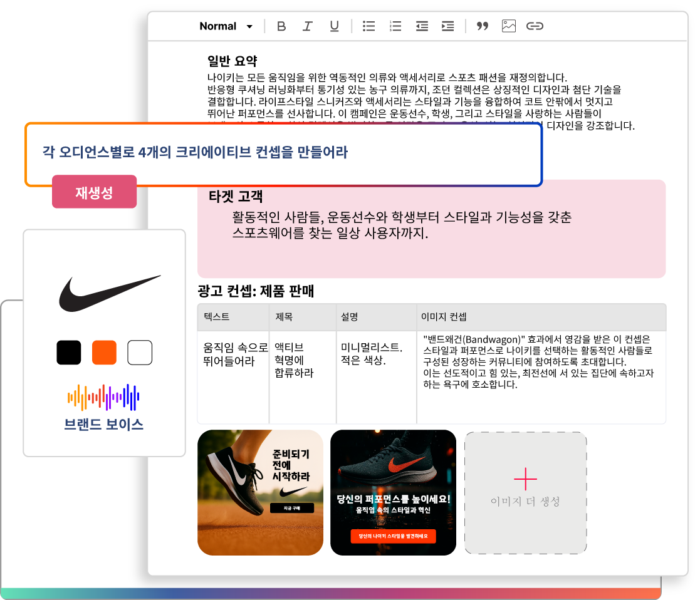Focus the prompt field about 4개의 크리에이티브 컨셉
The image size is (700, 600).
283,154
